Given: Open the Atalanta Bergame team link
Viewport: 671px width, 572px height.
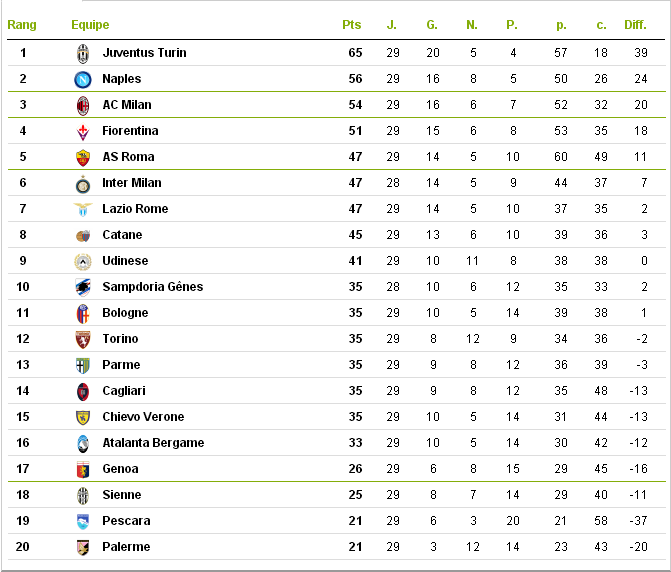Looking at the screenshot, I should pyautogui.click(x=153, y=443).
